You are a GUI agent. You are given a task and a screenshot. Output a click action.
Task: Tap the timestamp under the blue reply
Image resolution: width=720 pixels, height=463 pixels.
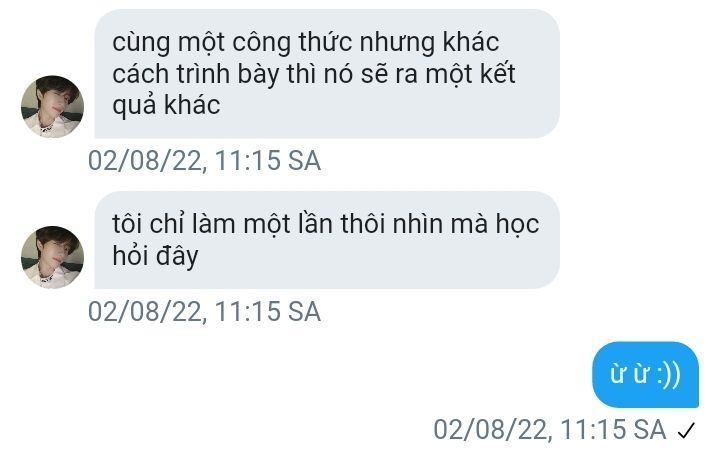click(550, 430)
